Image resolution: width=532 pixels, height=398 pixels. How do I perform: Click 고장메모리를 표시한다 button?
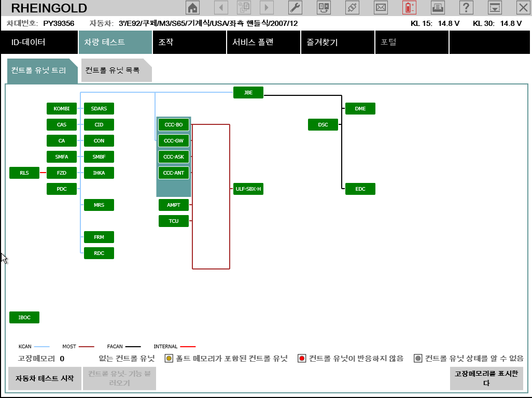(x=486, y=378)
